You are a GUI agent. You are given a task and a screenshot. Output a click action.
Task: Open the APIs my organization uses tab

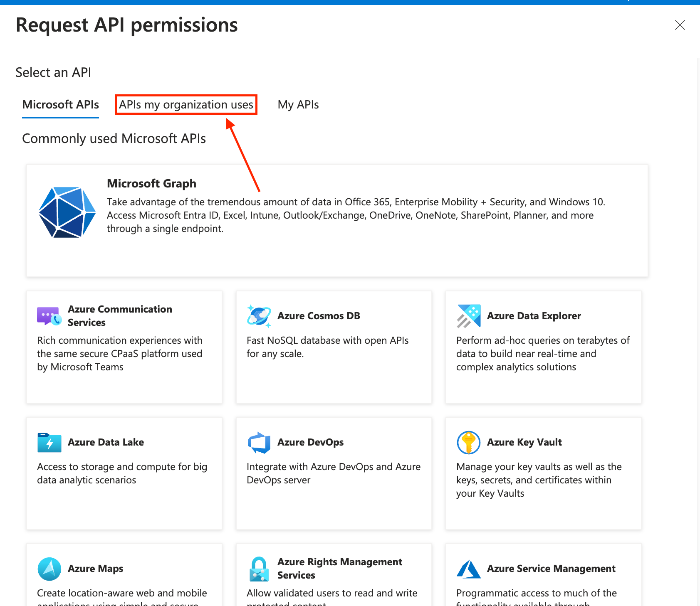pyautogui.click(x=186, y=105)
